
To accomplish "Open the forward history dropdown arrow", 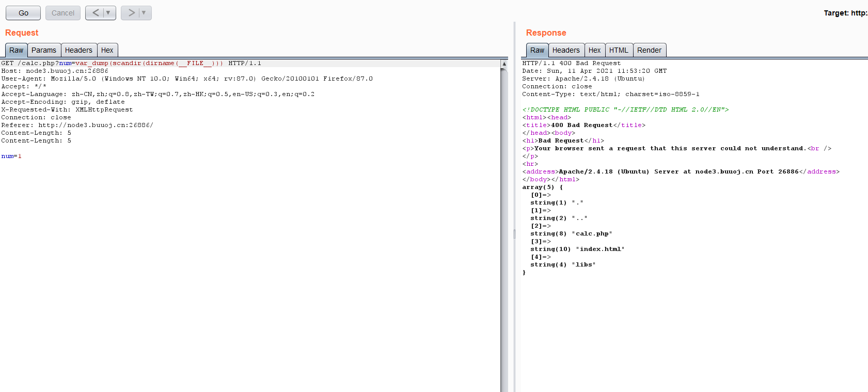I will tap(144, 13).
